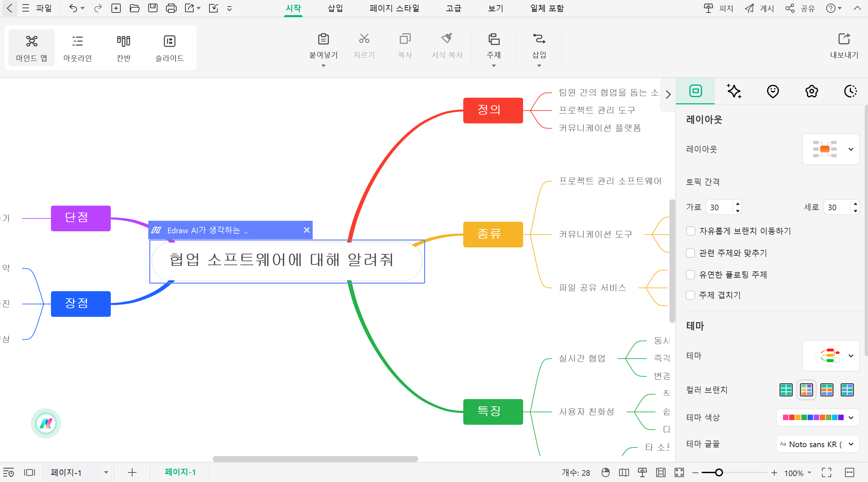Switch to 아웃라인 view

[78, 48]
